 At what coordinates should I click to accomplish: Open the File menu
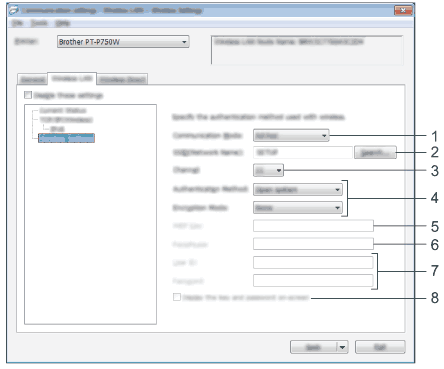pos(17,23)
